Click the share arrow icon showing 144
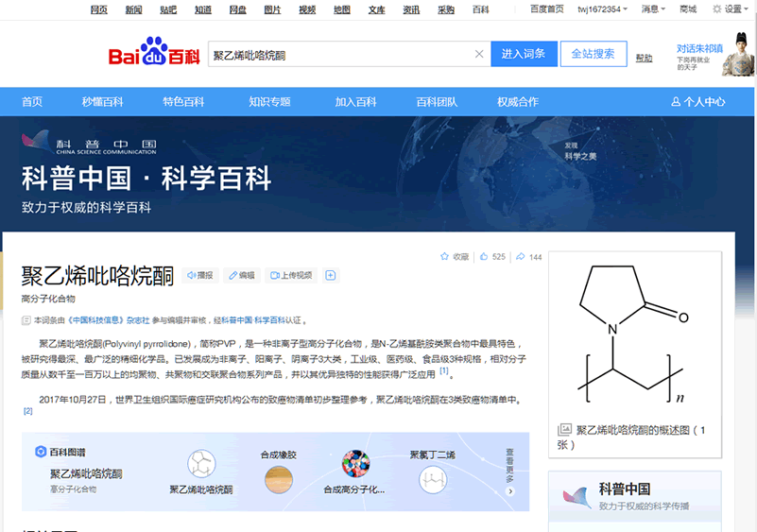This screenshot has width=757, height=532. (x=521, y=257)
